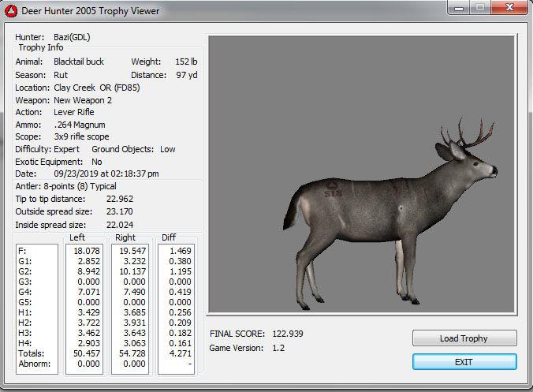Click the left F value 18.078
Viewport: 533px width, 392px height.
[87, 251]
